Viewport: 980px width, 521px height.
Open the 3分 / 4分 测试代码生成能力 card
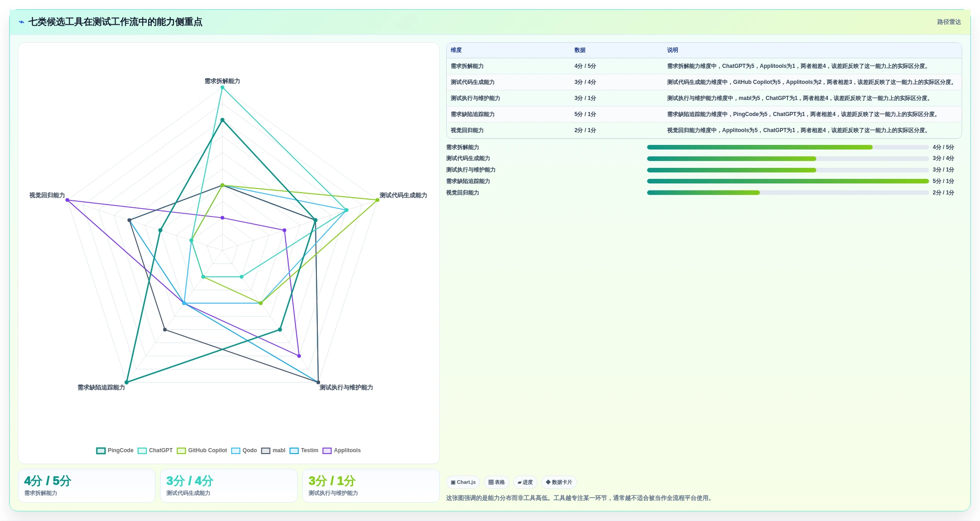tap(229, 486)
